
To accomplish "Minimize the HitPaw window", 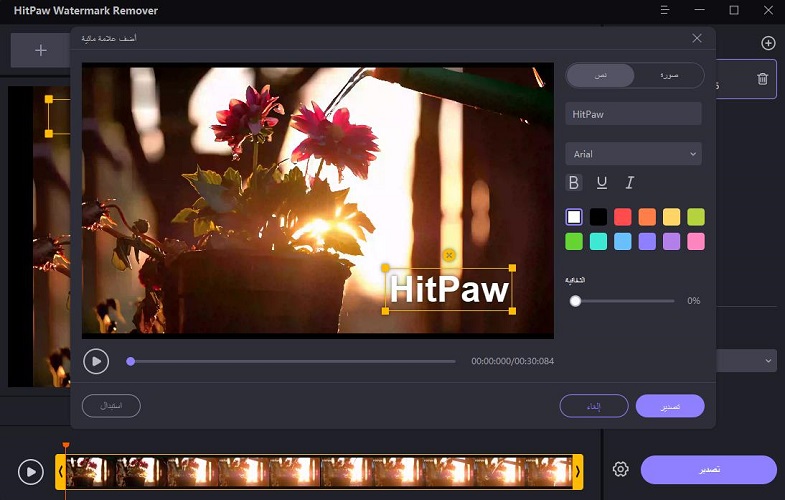I will pyautogui.click(x=699, y=10).
